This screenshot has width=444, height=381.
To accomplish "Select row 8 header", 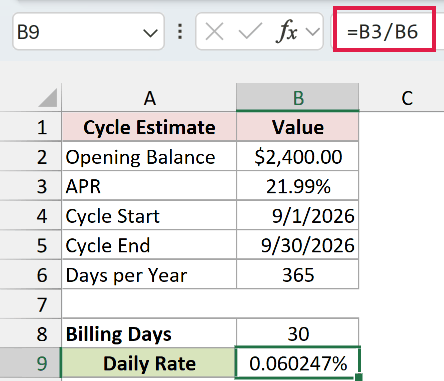I will point(31,333).
